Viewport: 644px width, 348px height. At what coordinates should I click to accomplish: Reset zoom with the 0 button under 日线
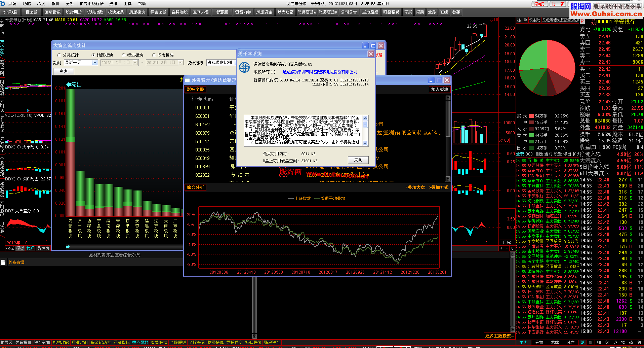point(512,248)
